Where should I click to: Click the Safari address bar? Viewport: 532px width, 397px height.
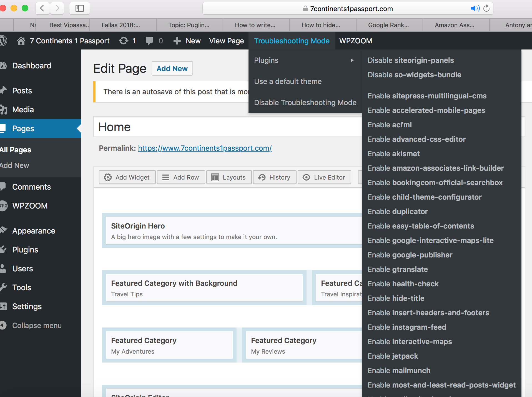[x=348, y=8]
